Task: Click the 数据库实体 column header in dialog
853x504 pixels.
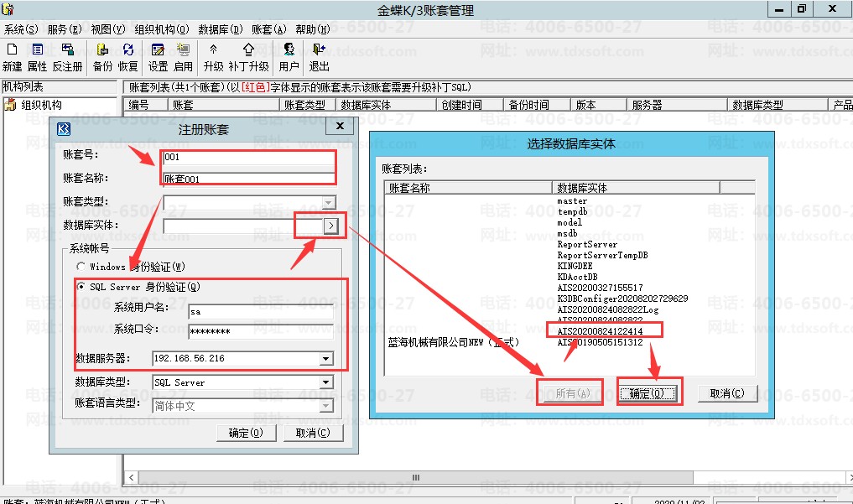Action: 636,188
